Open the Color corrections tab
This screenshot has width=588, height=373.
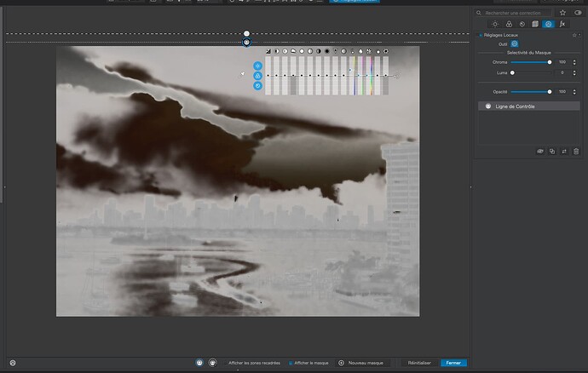click(510, 24)
